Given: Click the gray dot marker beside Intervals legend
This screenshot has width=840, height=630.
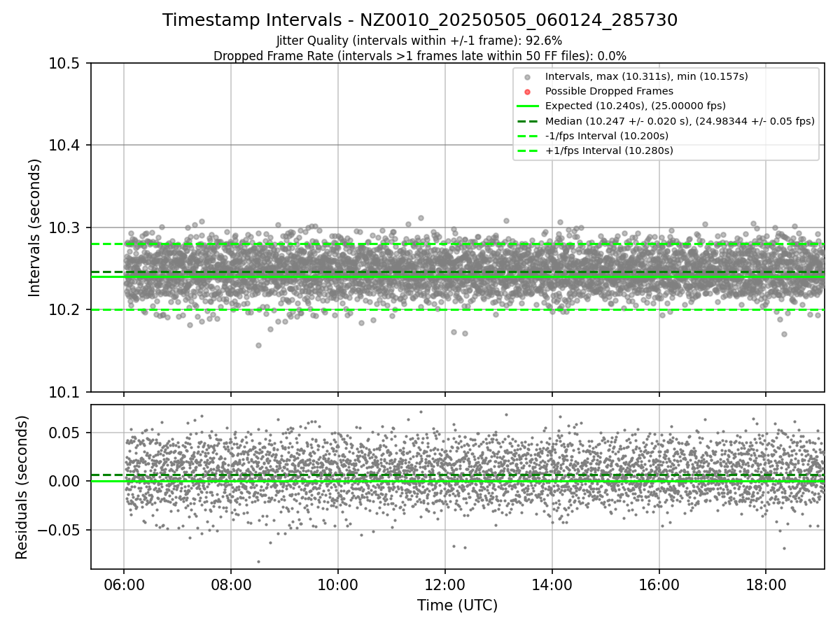Looking at the screenshot, I should pos(528,76).
